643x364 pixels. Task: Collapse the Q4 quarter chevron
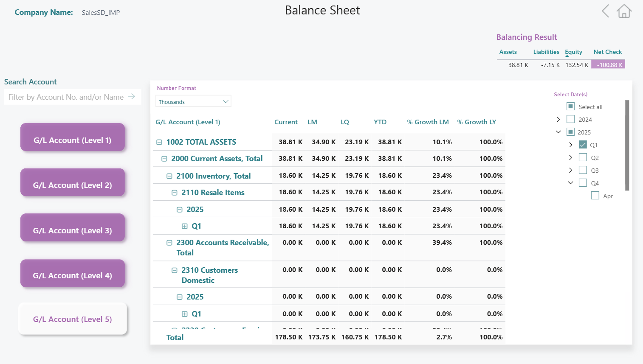point(570,183)
